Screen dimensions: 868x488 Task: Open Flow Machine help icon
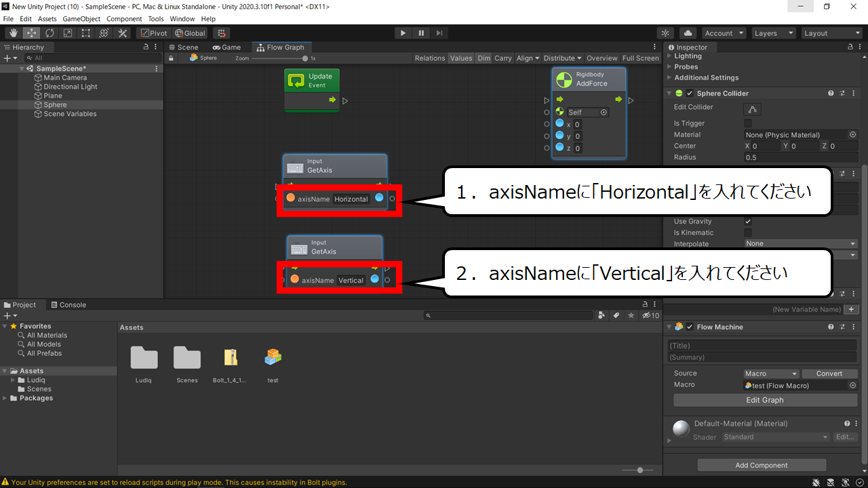pyautogui.click(x=831, y=327)
